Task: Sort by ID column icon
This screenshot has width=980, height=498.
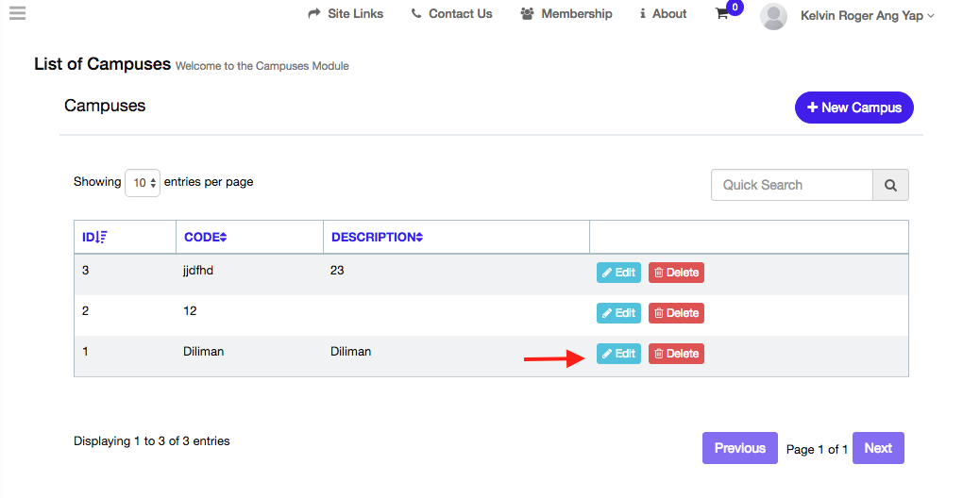Action: pyautogui.click(x=102, y=238)
